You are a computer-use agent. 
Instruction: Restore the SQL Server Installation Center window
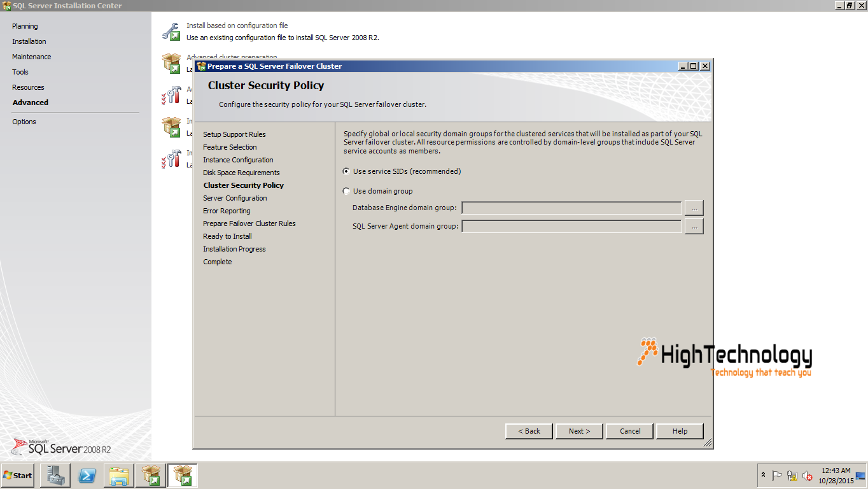pos(850,5)
